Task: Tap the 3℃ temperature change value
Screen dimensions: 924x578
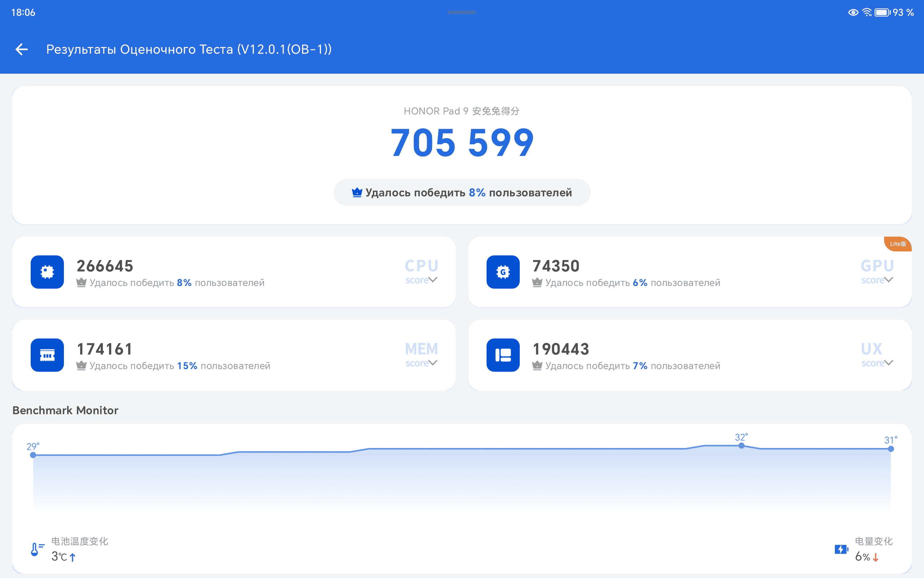Action: coord(59,557)
